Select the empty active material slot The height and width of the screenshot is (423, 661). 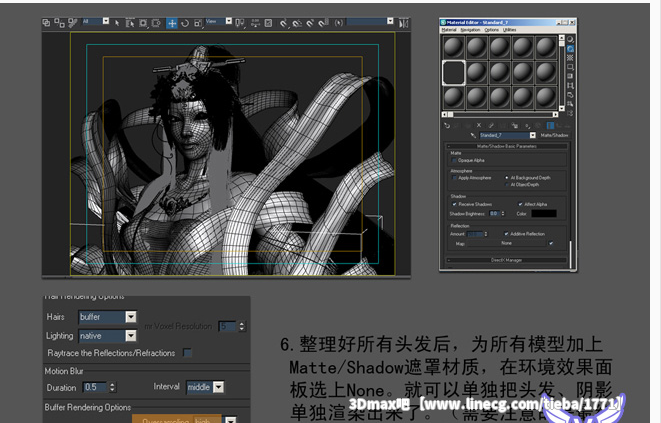tap(454, 73)
